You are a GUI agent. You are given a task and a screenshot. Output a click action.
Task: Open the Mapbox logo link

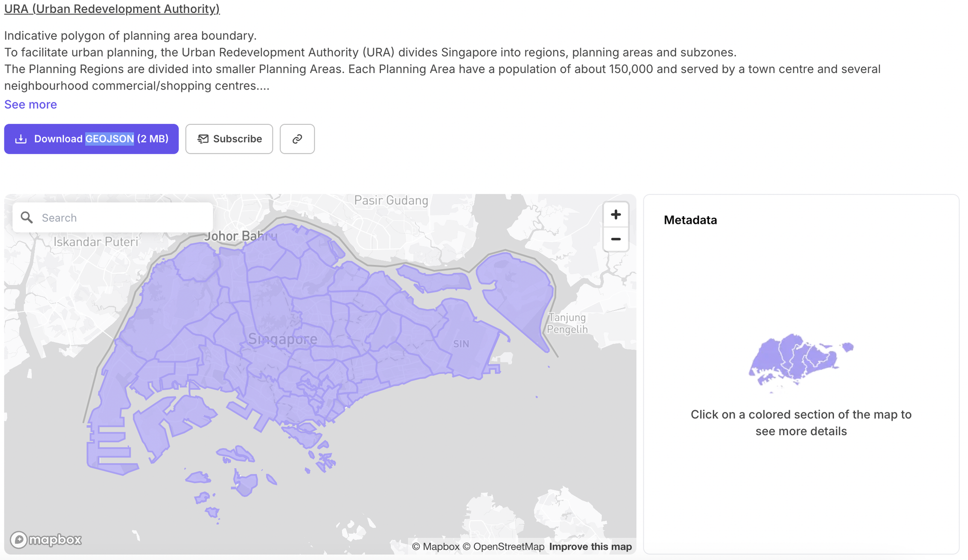pyautogui.click(x=46, y=539)
